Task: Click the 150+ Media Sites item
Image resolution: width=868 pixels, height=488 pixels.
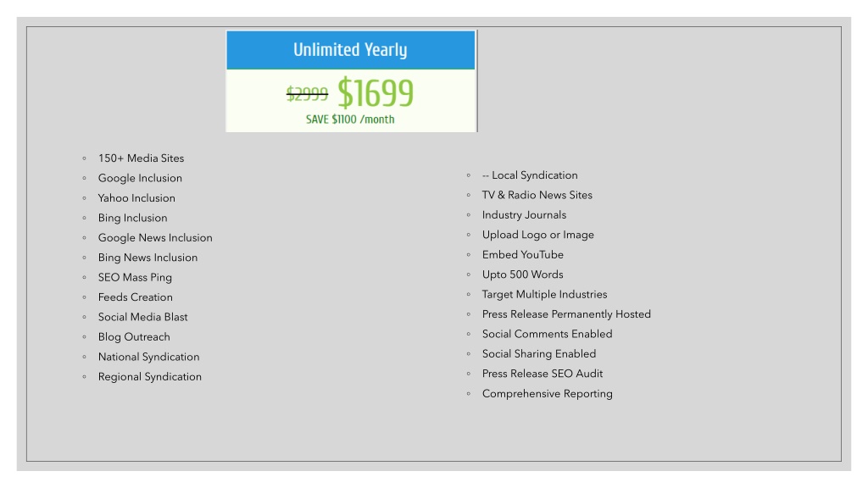Action: (142, 158)
